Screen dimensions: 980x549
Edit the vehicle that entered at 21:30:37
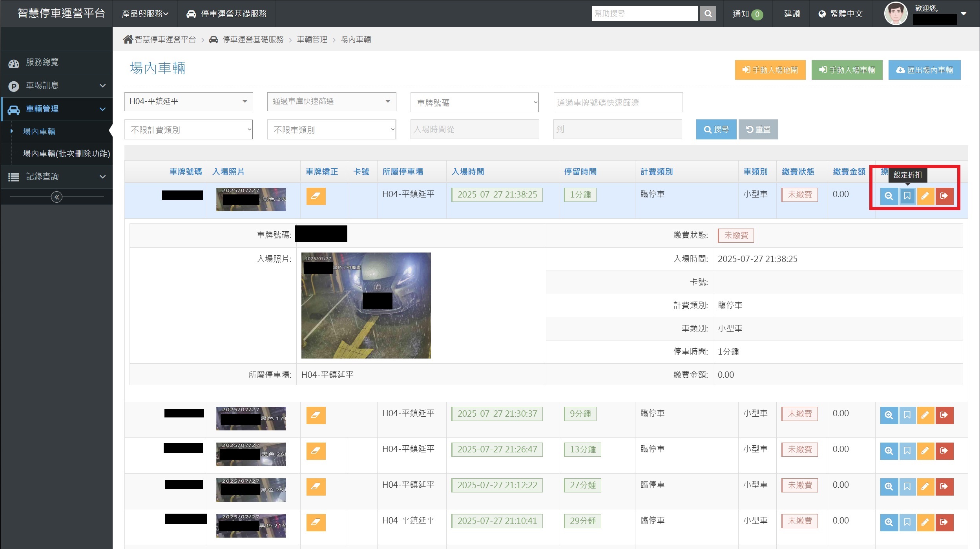925,415
